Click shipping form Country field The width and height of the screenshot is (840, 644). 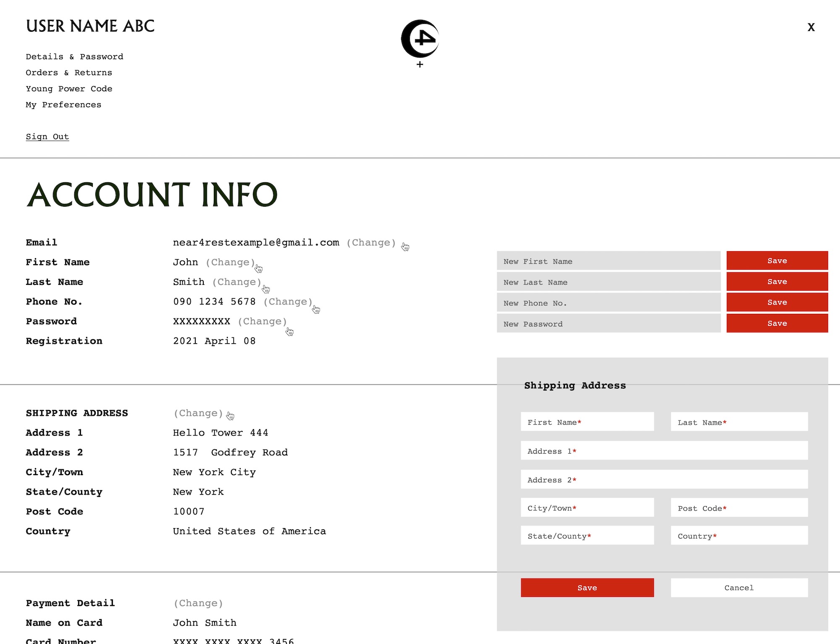pyautogui.click(x=739, y=536)
